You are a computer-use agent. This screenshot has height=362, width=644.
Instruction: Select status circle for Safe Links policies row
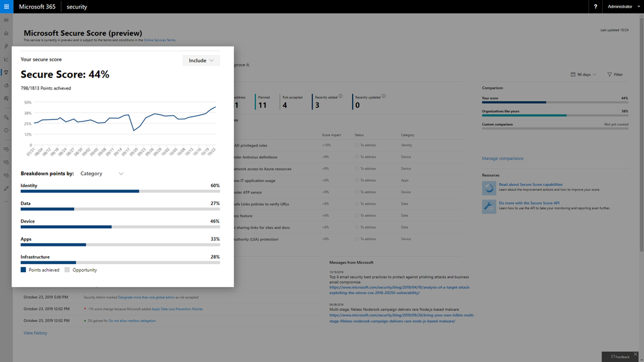(x=356, y=204)
